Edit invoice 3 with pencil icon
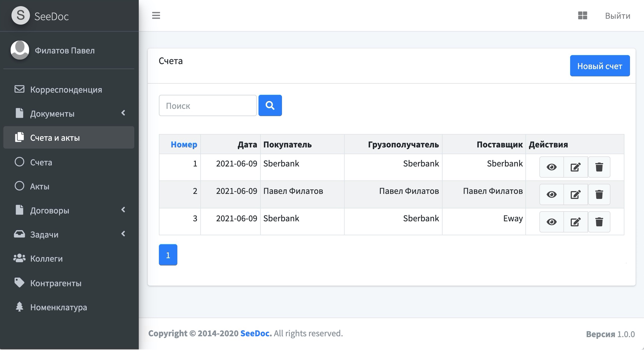The width and height of the screenshot is (644, 350). (576, 222)
